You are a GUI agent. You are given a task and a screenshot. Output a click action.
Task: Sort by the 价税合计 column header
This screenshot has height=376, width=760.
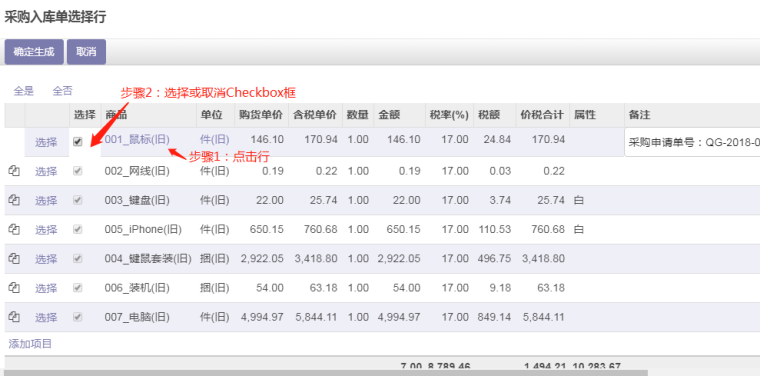point(542,115)
